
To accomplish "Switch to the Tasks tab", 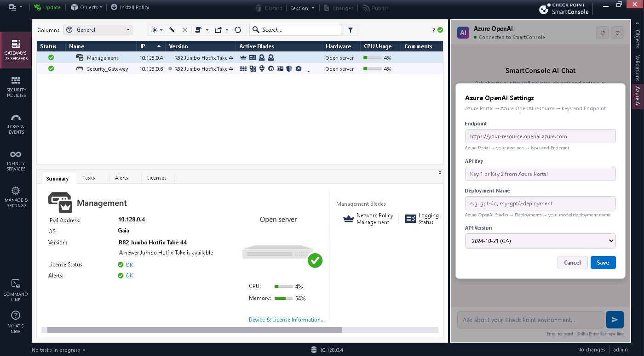I will (89, 178).
